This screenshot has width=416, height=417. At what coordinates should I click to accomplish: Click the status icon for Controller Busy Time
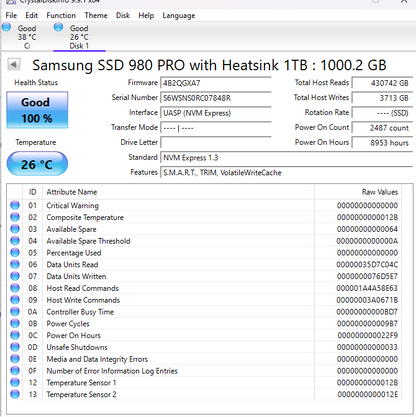point(15,312)
